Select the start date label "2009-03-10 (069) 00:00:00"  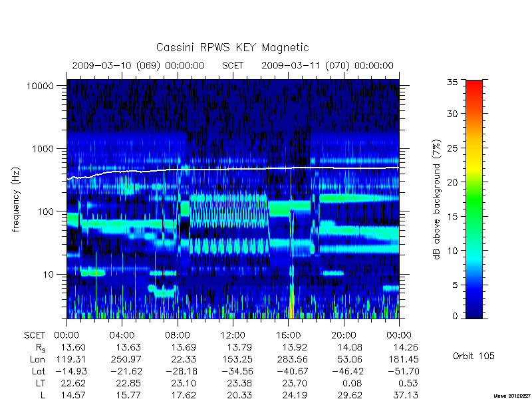click(x=138, y=65)
